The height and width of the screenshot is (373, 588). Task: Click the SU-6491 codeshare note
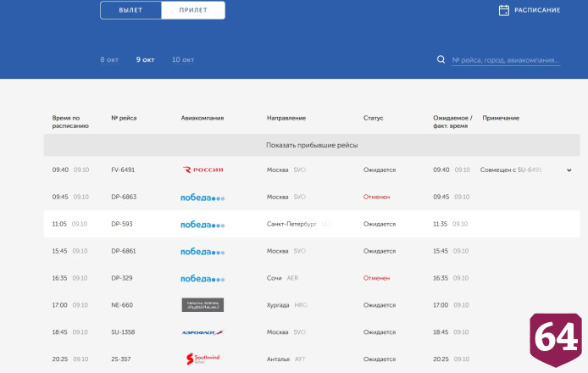[x=511, y=170]
